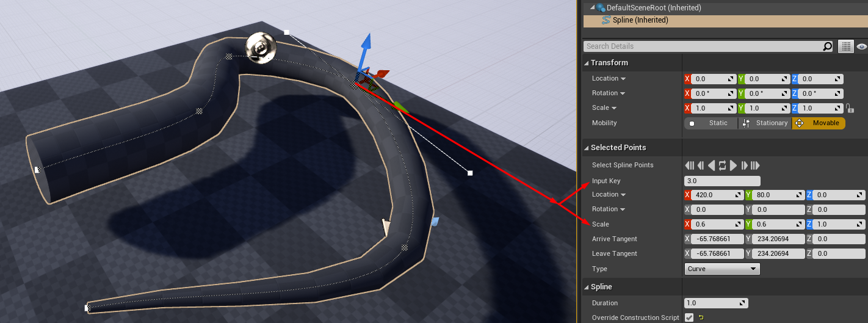The width and height of the screenshot is (868, 323).
Task: Edit spline point Rotation X field
Action: (x=717, y=209)
